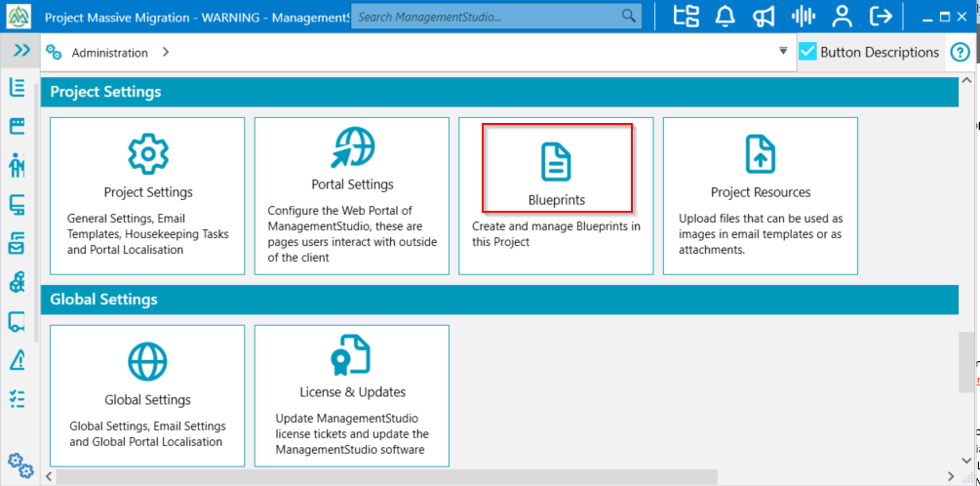This screenshot has height=486, width=980.
Task: Open the Global Settings tile label
Action: pyautogui.click(x=147, y=400)
